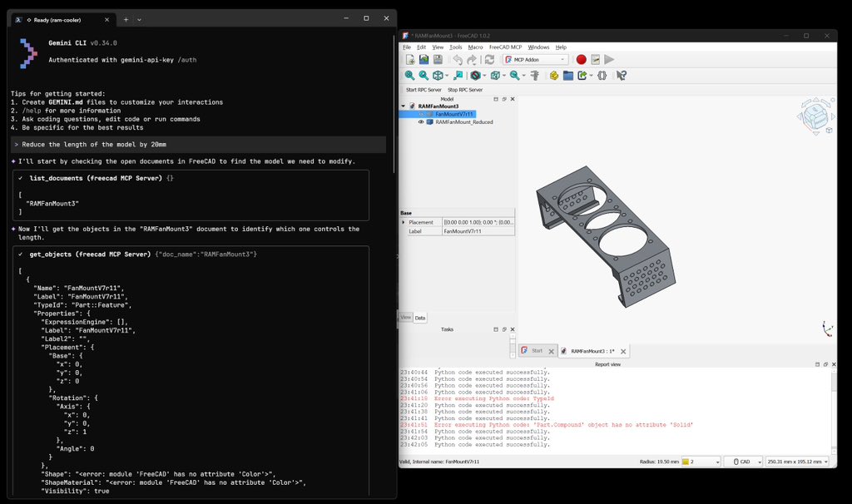
Task: Expand the Placement property row
Action: tap(404, 223)
